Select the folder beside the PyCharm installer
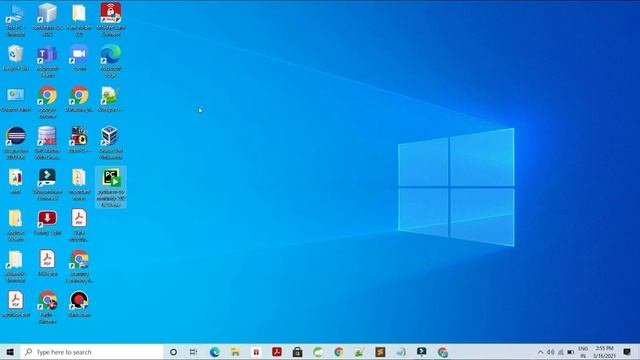640x360 pixels. (79, 184)
